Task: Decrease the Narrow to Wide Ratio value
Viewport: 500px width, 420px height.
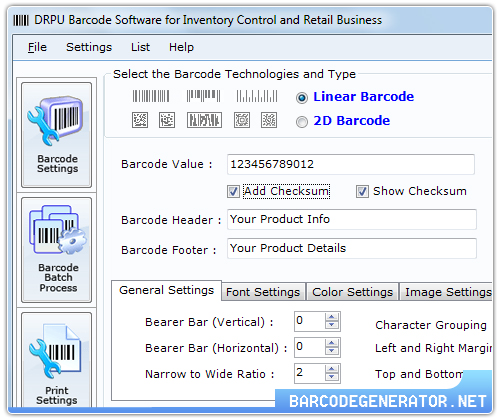Action: [332, 377]
